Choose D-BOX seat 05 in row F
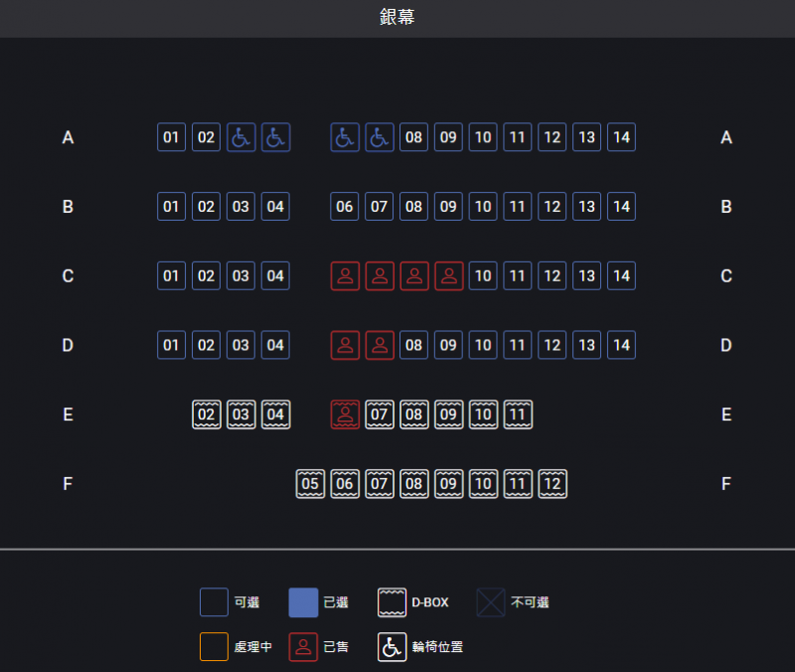 (310, 484)
